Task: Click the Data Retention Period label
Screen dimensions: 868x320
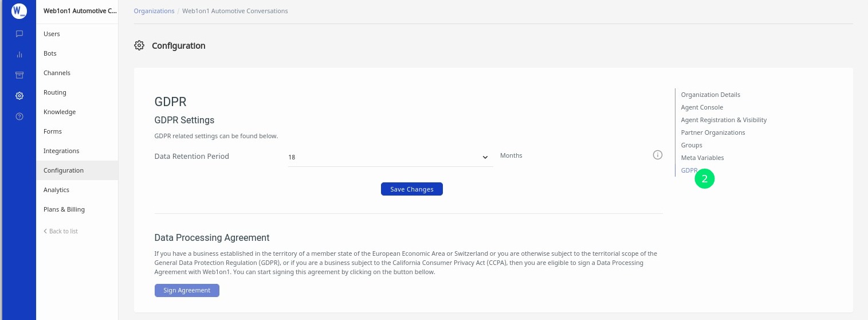Action: pos(192,156)
